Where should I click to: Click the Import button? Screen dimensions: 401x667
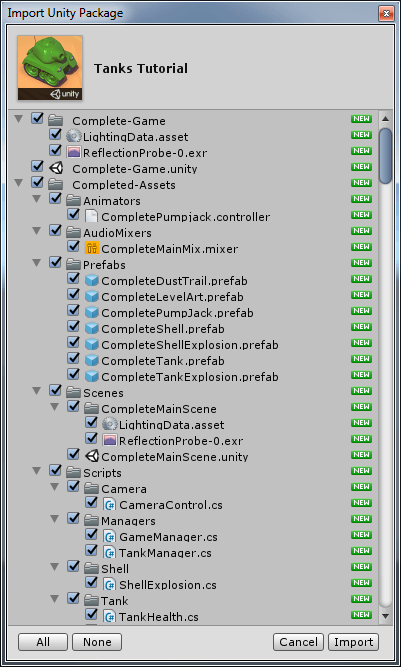pos(353,642)
